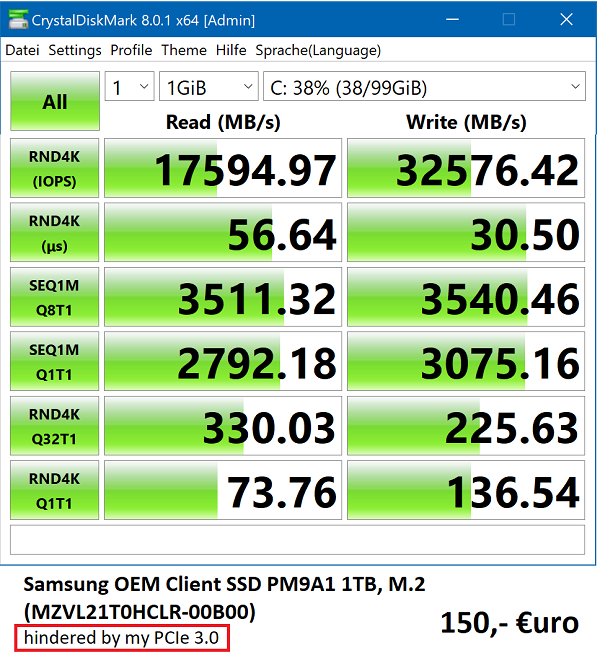Select the read value 17594.97
The height and width of the screenshot is (658, 600).
(223, 168)
